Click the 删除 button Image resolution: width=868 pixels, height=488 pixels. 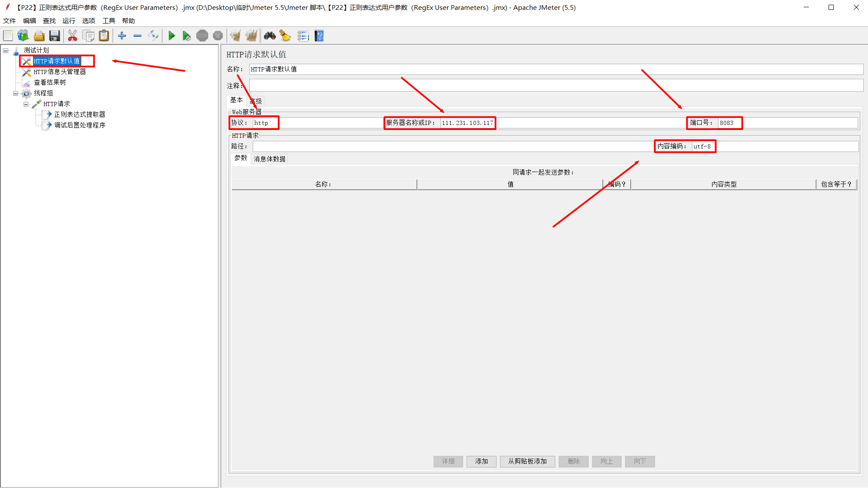574,461
